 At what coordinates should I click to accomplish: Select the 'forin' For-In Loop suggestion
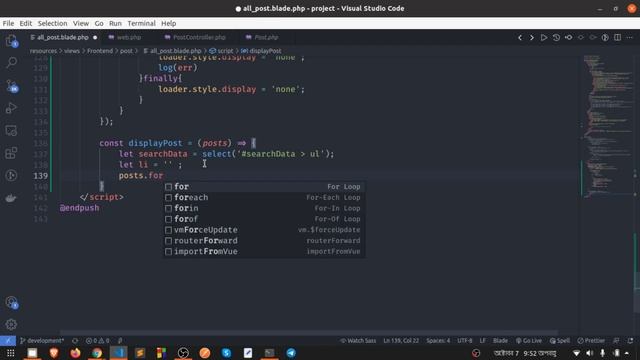click(264, 208)
